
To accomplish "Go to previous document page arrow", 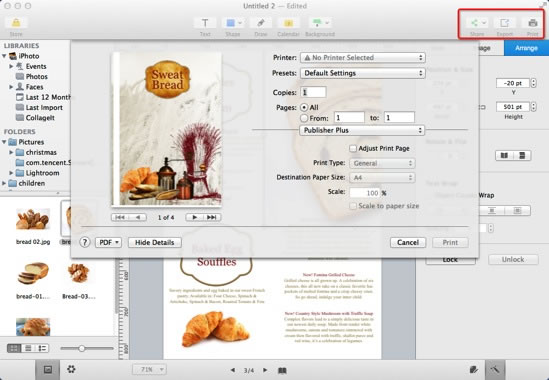I will pyautogui.click(x=232, y=370).
